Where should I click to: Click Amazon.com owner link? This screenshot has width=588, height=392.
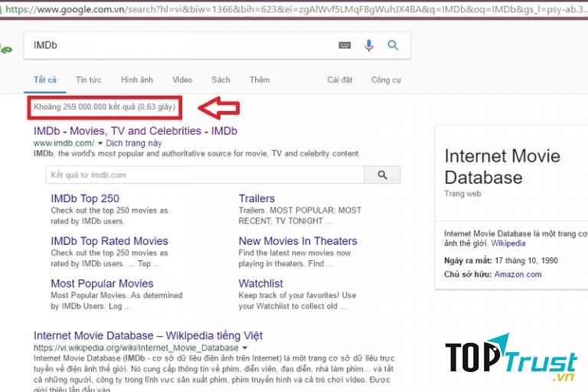pos(518,274)
